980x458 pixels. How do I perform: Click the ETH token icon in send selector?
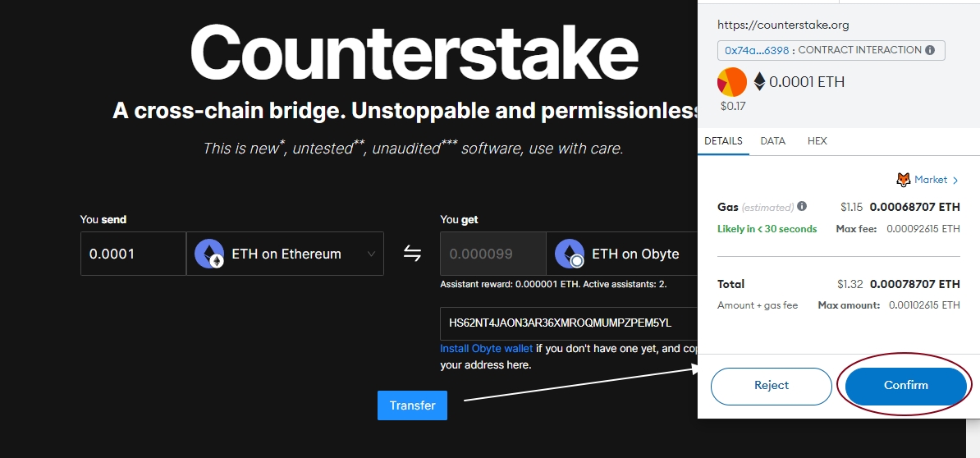pos(209,254)
